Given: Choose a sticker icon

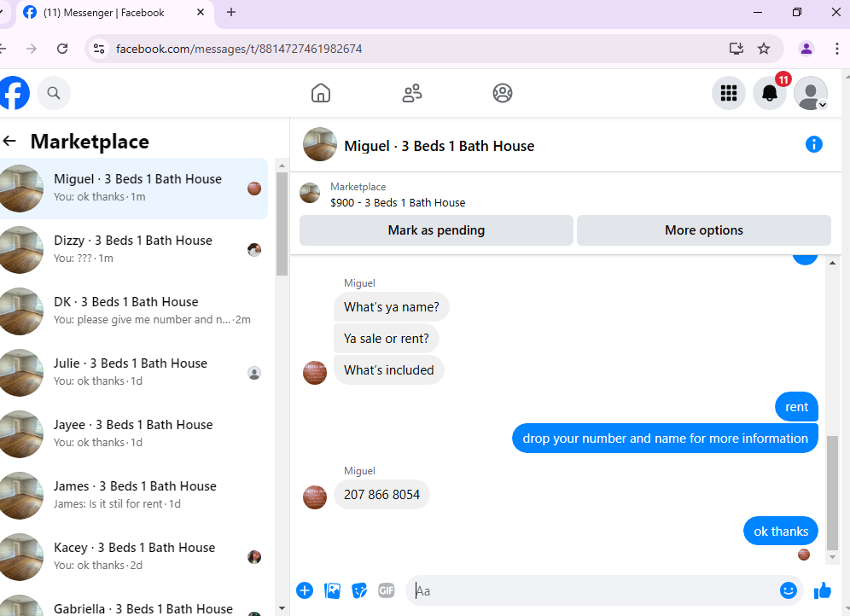Looking at the screenshot, I should [359, 590].
